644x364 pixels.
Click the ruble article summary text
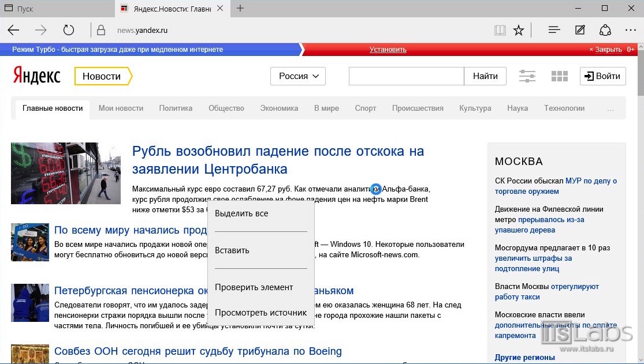[x=281, y=200]
